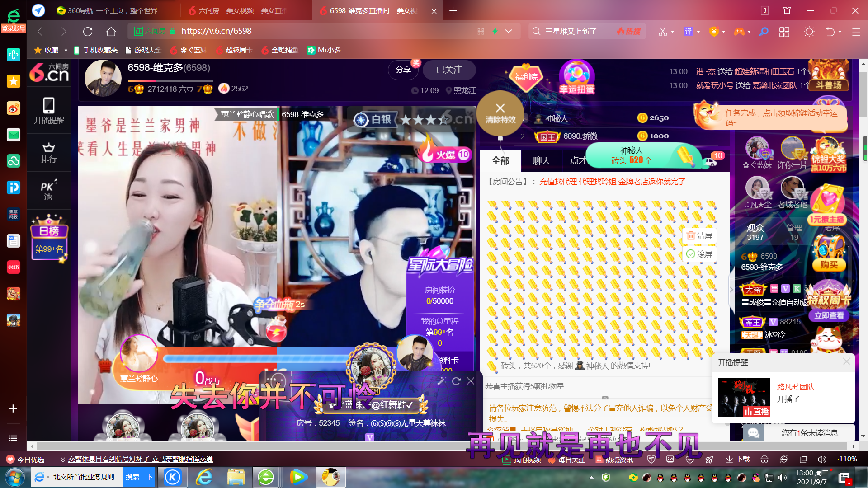The width and height of the screenshot is (868, 488).
Task: Open the translate tool icon
Action: click(x=688, y=32)
